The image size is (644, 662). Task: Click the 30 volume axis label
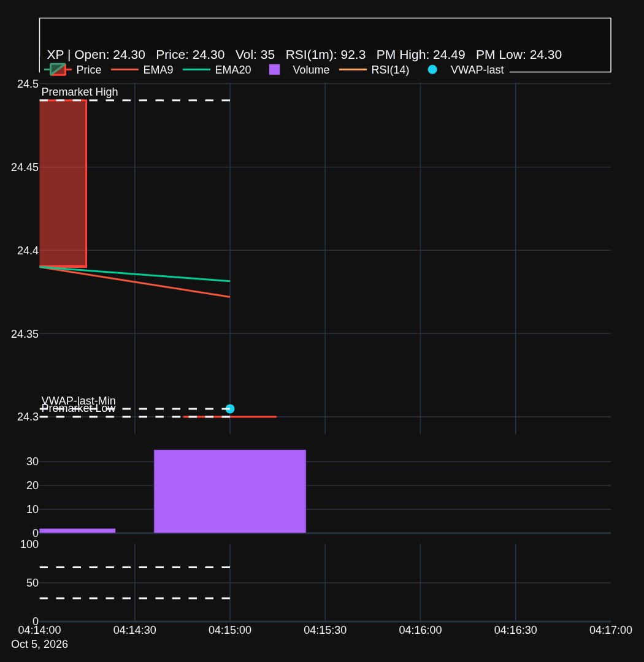(x=33, y=462)
